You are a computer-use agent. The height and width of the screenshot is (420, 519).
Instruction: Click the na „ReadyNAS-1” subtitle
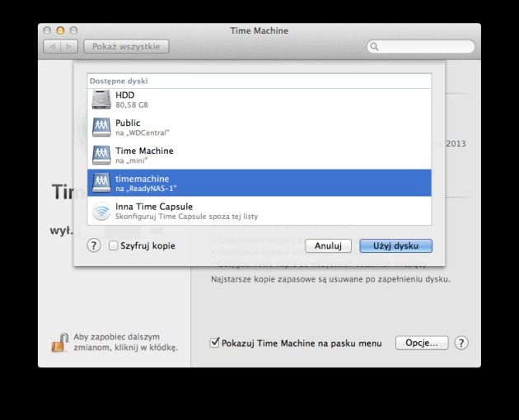(x=146, y=189)
